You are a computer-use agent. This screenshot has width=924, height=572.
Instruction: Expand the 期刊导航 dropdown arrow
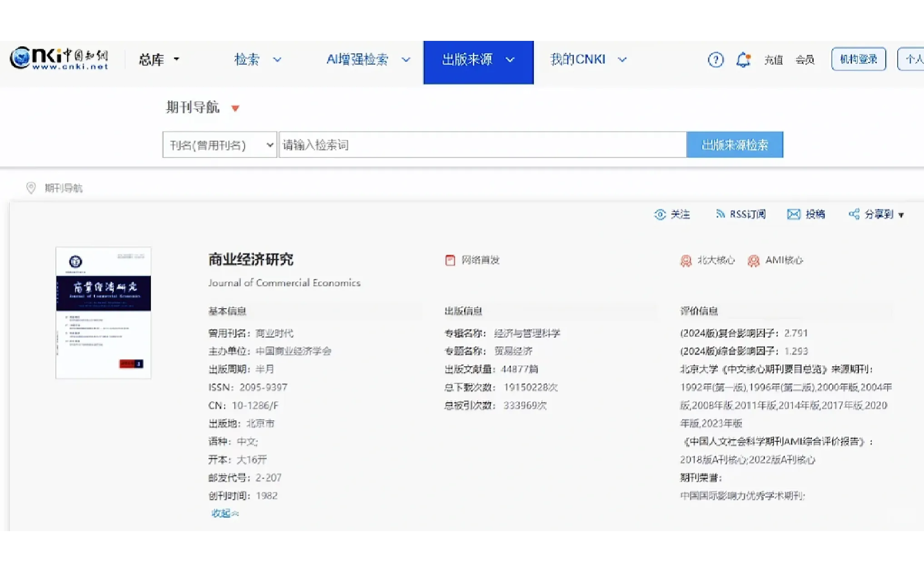pos(235,108)
